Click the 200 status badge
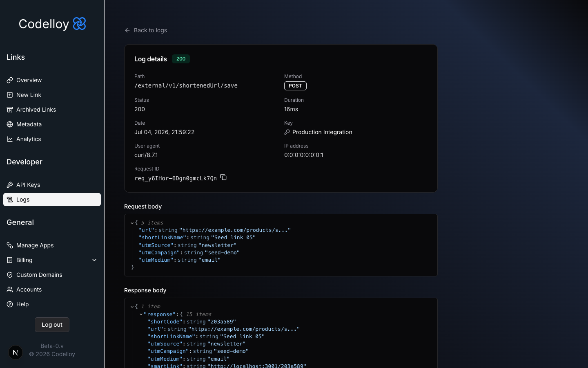 (x=181, y=59)
